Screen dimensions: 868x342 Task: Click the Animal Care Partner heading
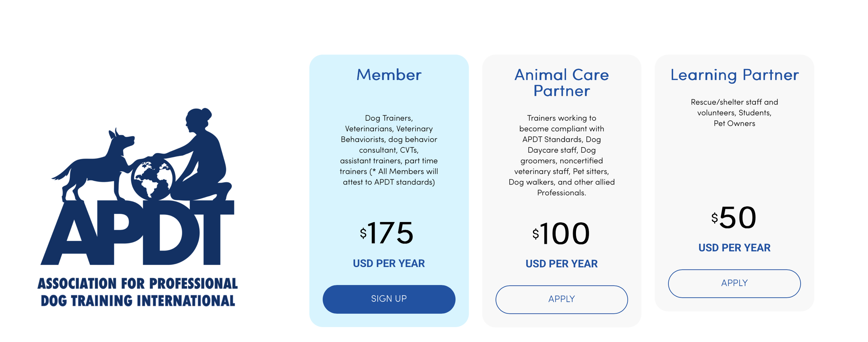tap(561, 83)
